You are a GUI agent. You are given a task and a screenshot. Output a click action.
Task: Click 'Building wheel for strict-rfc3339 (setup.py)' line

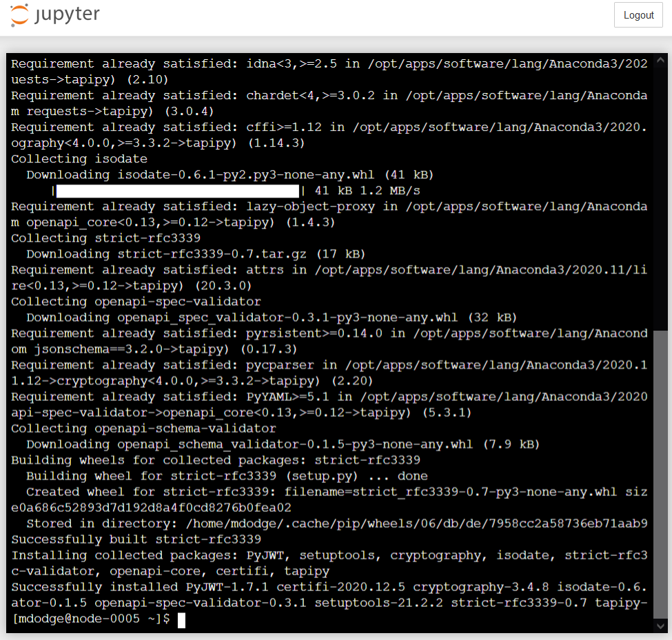coord(227,476)
